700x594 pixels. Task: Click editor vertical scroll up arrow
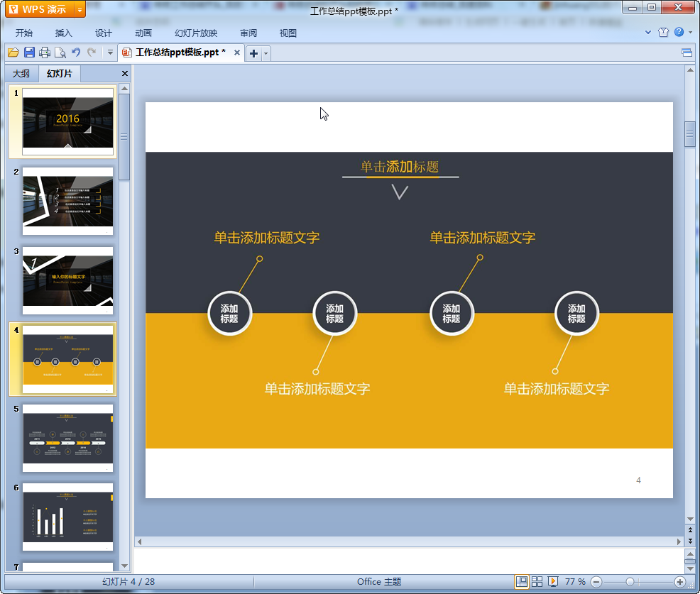[690, 70]
